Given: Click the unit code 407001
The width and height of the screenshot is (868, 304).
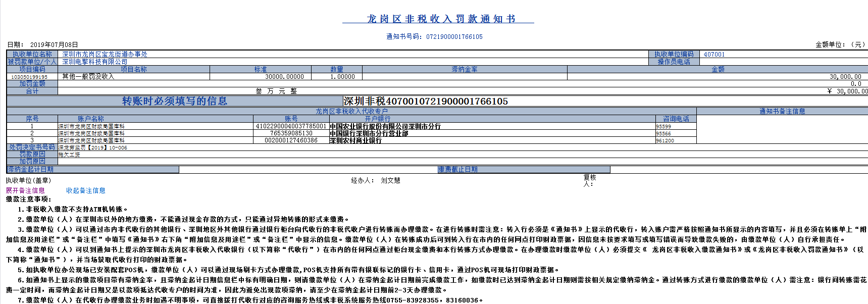Looking at the screenshot, I should [x=714, y=54].
